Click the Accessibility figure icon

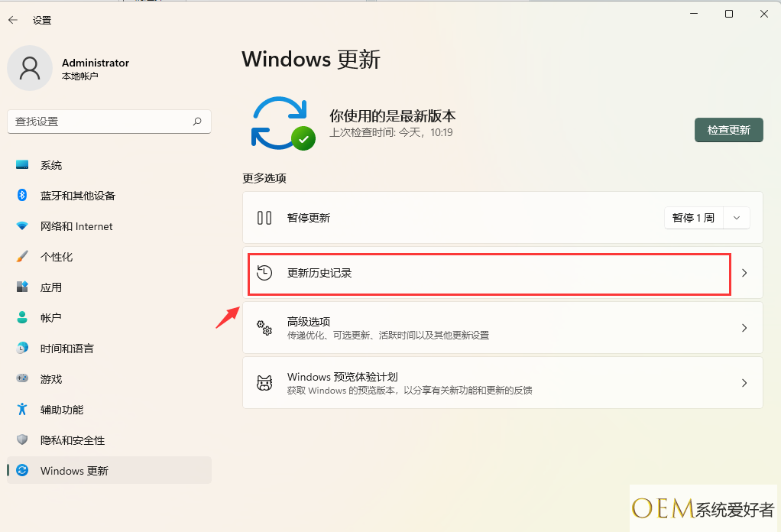[22, 410]
